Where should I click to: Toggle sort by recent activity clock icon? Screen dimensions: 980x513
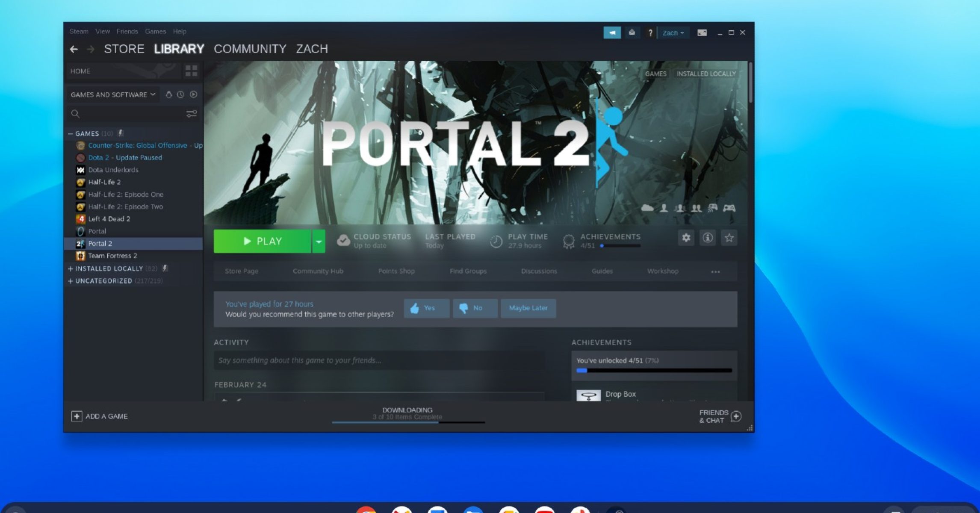(x=180, y=94)
